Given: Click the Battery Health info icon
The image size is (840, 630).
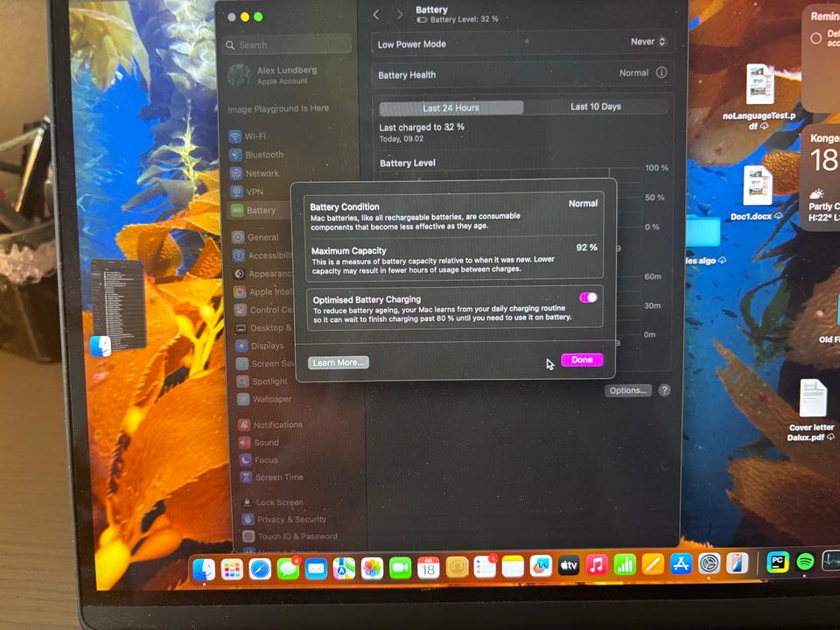Looking at the screenshot, I should [x=661, y=73].
